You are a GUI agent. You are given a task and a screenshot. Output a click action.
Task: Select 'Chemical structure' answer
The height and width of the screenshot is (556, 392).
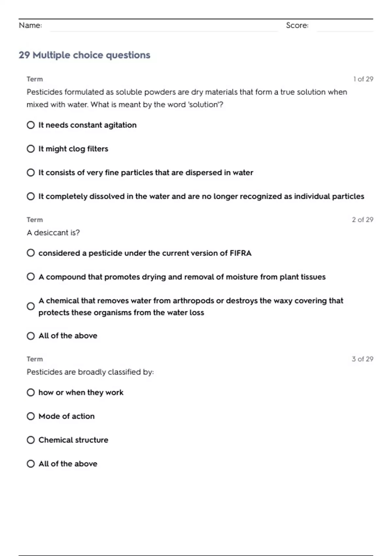click(31, 440)
